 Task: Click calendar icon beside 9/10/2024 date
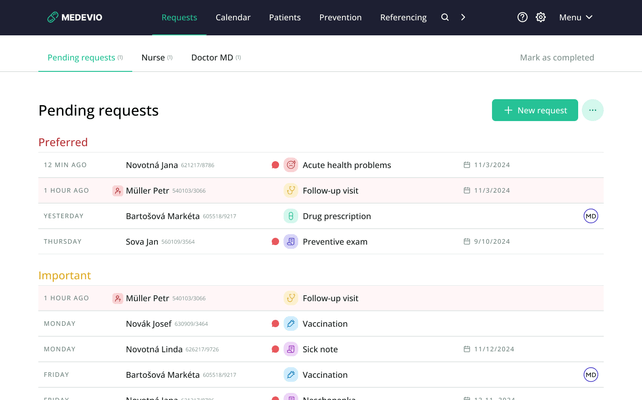(x=466, y=241)
